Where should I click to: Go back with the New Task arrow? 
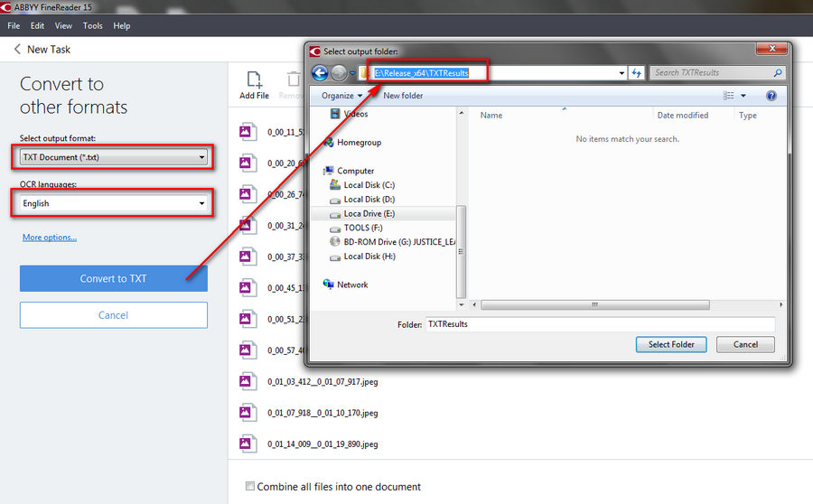[x=17, y=50]
